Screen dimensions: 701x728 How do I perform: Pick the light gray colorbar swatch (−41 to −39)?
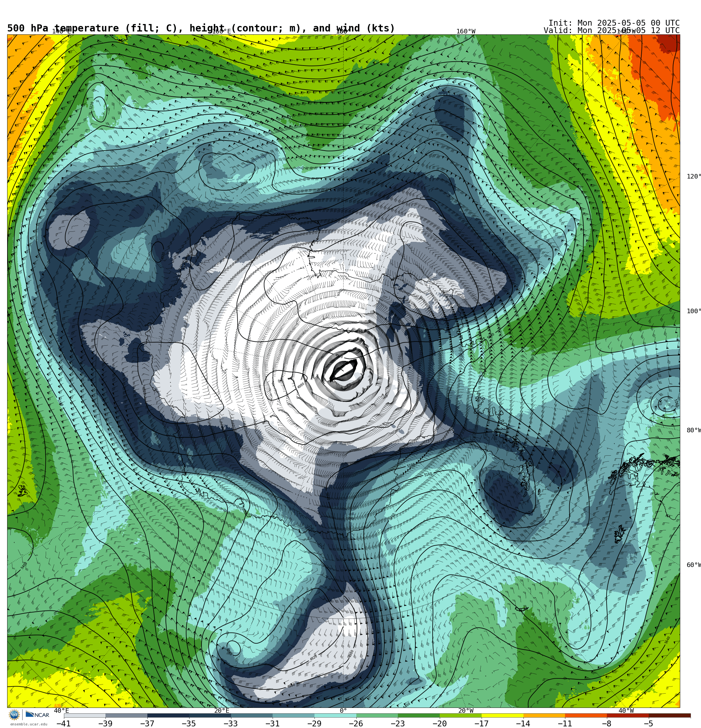[x=85, y=715]
